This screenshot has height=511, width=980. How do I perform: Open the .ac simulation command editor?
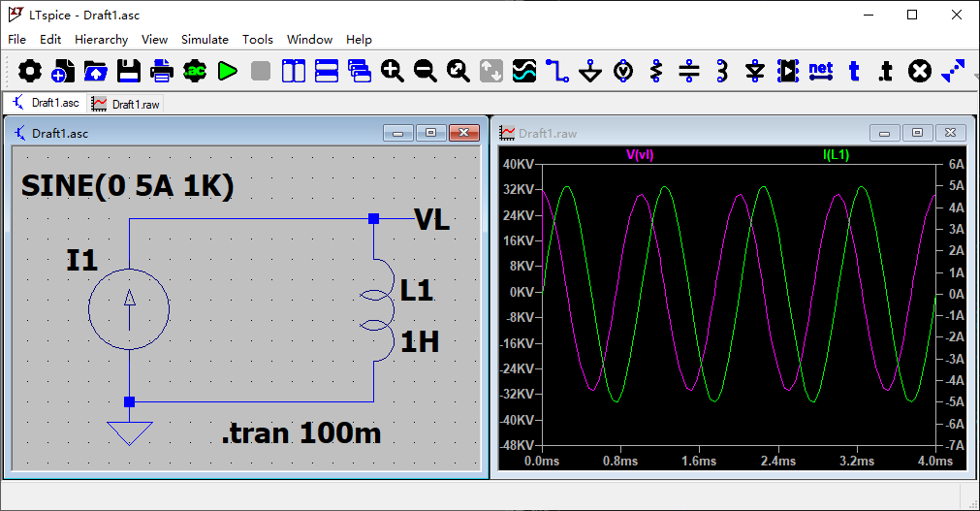(195, 71)
